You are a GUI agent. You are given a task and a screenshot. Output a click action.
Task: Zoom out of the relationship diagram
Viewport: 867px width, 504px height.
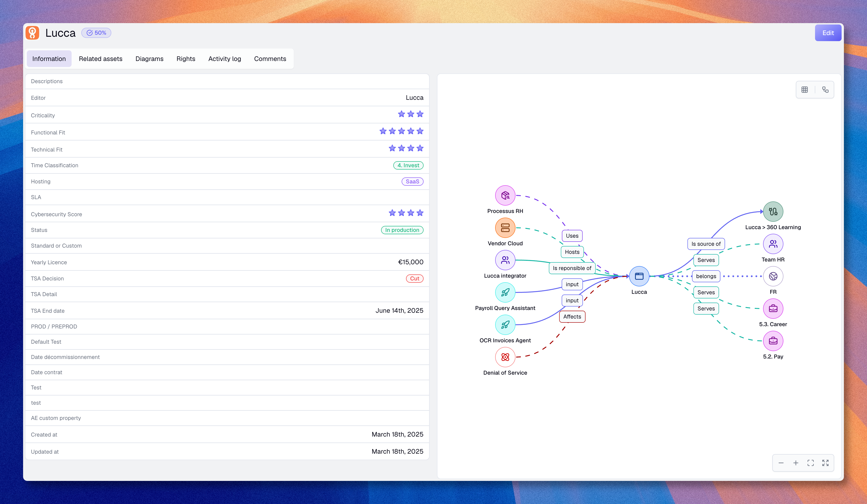tap(781, 463)
